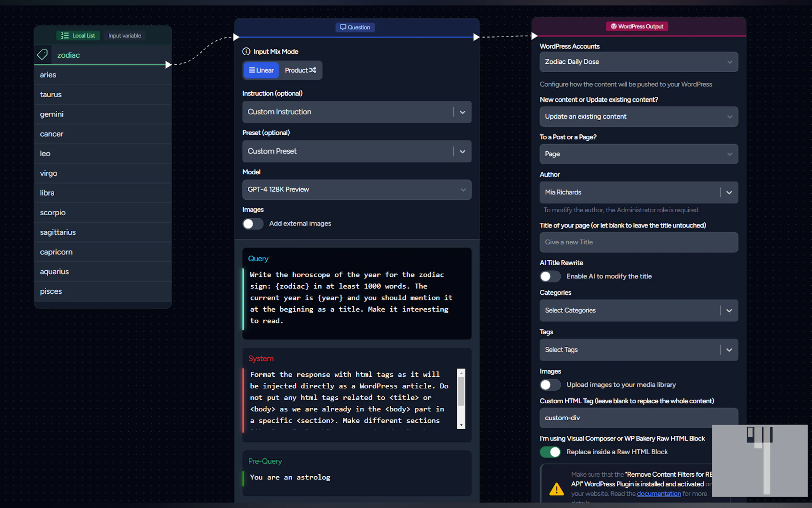This screenshot has width=812, height=508.
Task: Click the WordPress Output input arrow
Action: pos(535,36)
